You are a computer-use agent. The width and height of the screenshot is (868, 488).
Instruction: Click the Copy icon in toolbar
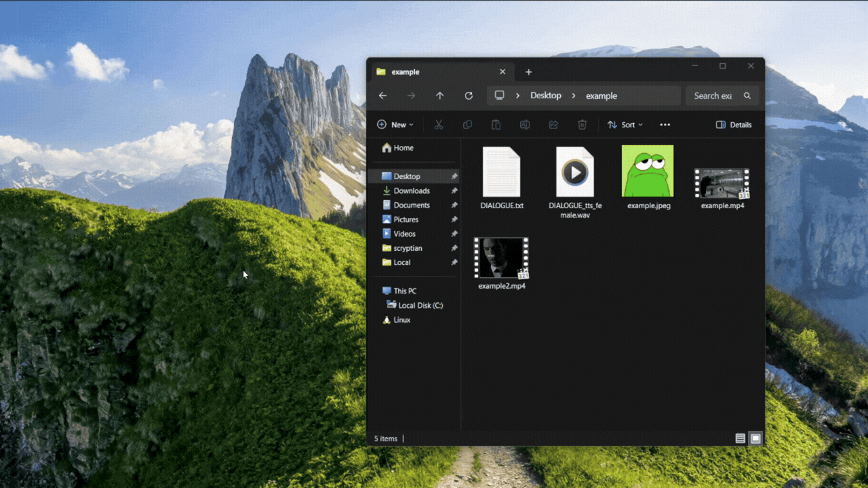tap(467, 125)
